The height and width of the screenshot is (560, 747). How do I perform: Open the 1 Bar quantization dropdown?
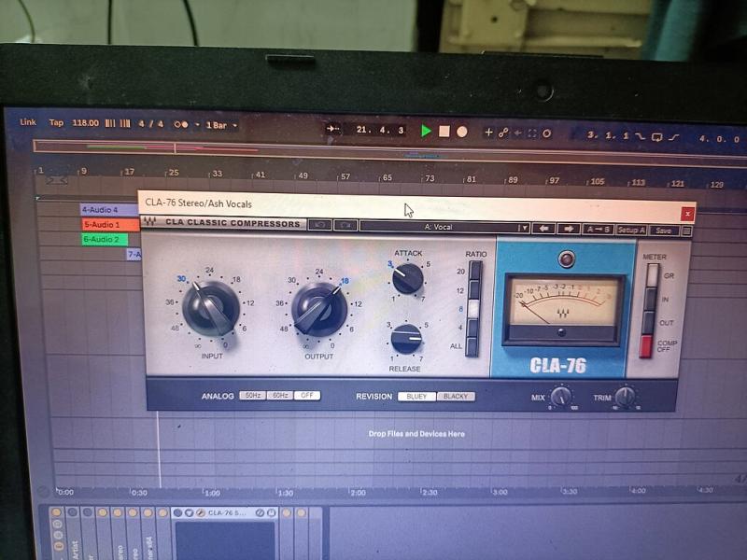(221, 125)
